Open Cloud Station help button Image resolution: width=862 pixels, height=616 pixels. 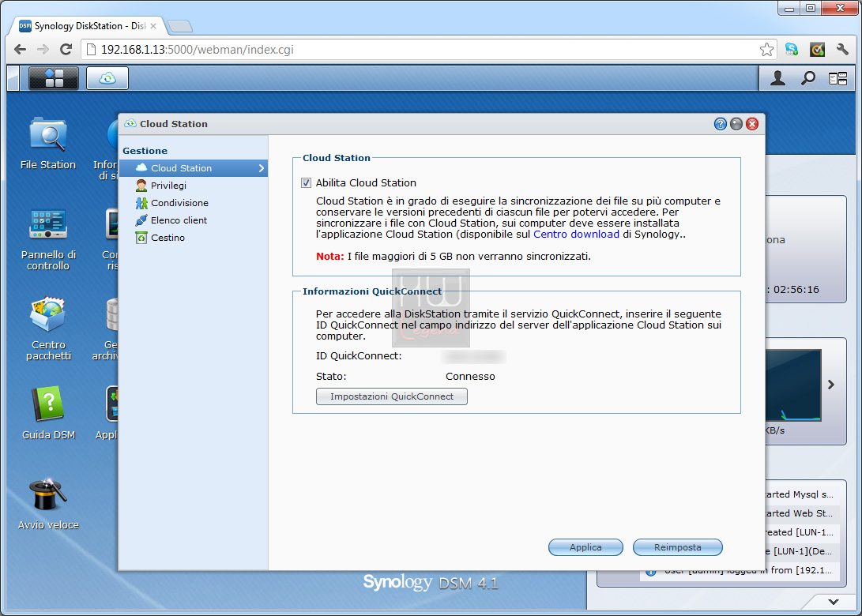click(720, 124)
